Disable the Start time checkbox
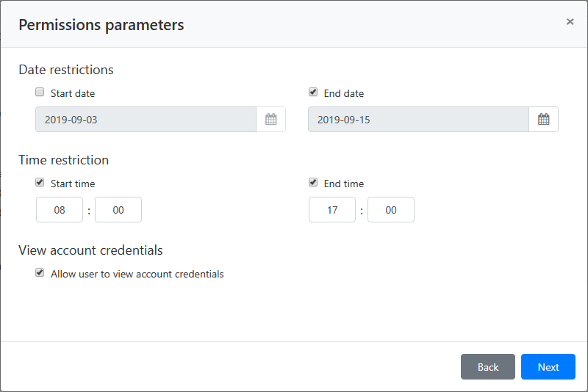Screen dimensions: 588x392 pyautogui.click(x=40, y=183)
